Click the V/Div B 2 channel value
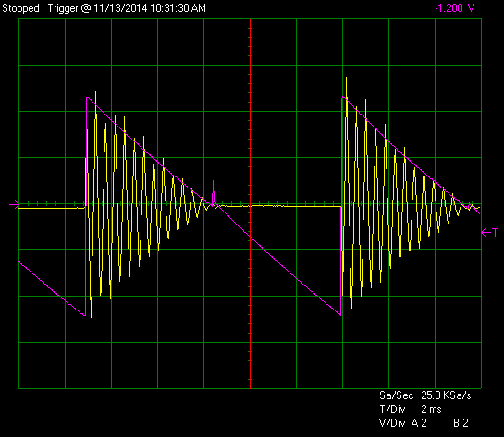504x437 pixels. pyautogui.click(x=461, y=423)
